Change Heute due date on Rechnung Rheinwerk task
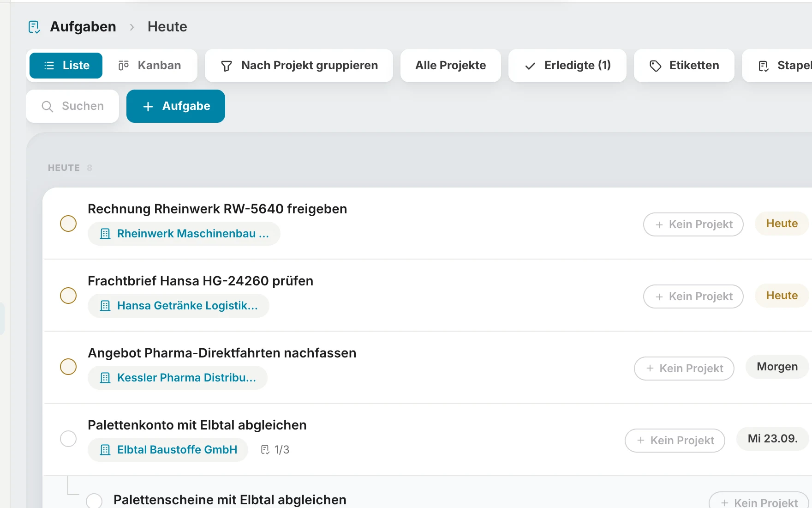812x508 pixels. pos(782,224)
